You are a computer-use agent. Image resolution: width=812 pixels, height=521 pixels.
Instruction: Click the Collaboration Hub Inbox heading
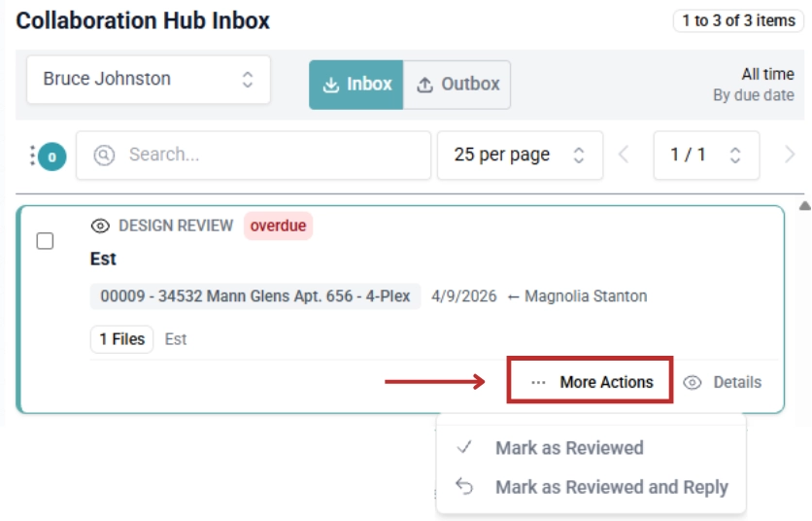pyautogui.click(x=143, y=20)
